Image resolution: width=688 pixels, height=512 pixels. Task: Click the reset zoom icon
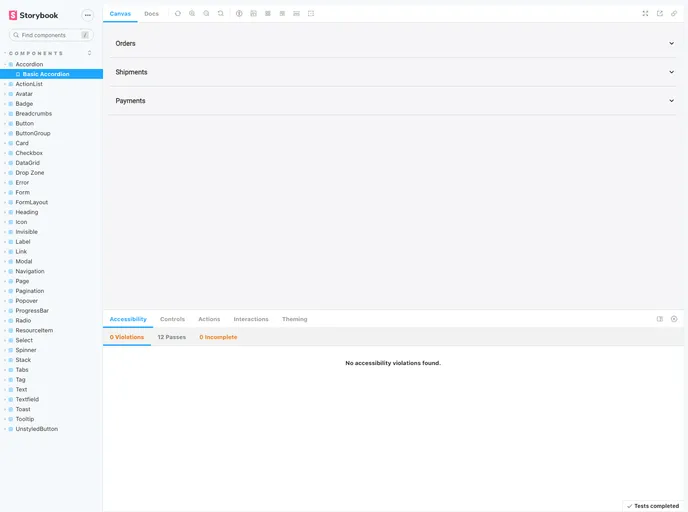coord(220,13)
